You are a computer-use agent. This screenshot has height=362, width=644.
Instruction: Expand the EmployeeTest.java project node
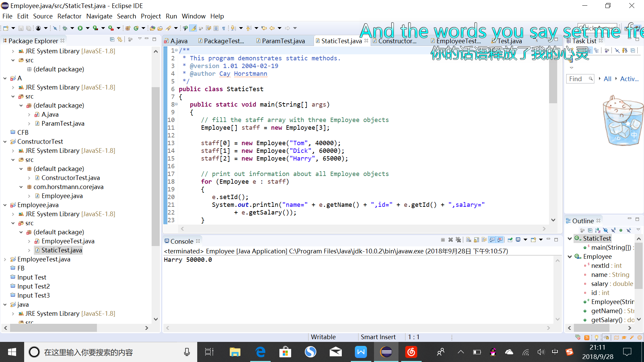pos(5,259)
